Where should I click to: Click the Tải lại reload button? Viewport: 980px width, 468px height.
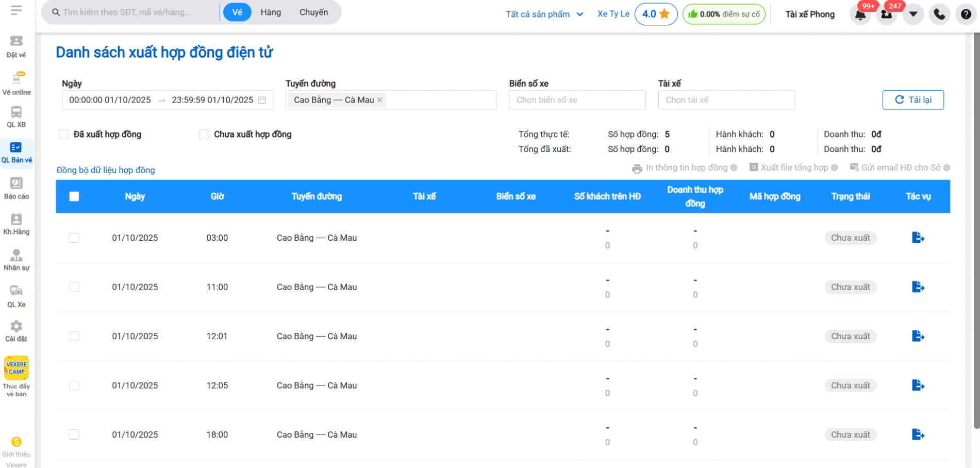tap(913, 100)
